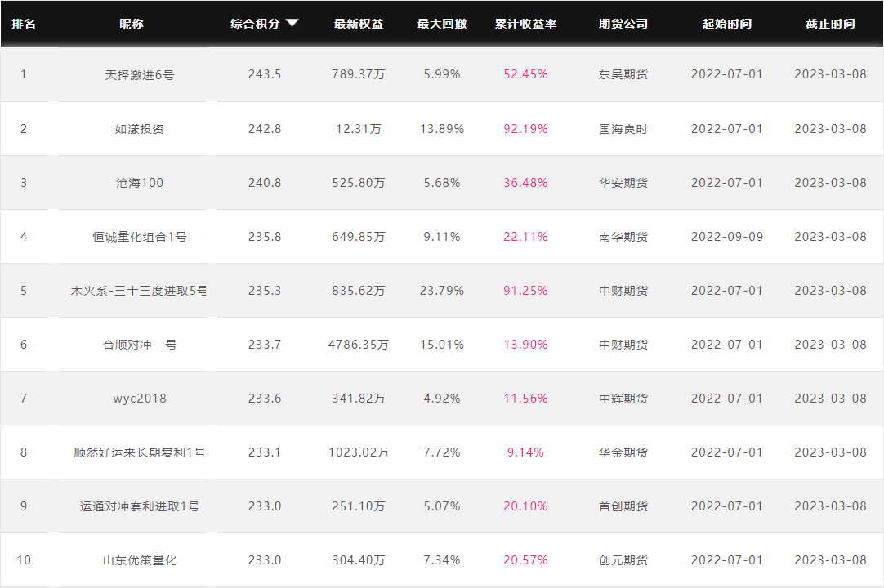
Task: Click the 昵称 column header
Action: [x=132, y=24]
